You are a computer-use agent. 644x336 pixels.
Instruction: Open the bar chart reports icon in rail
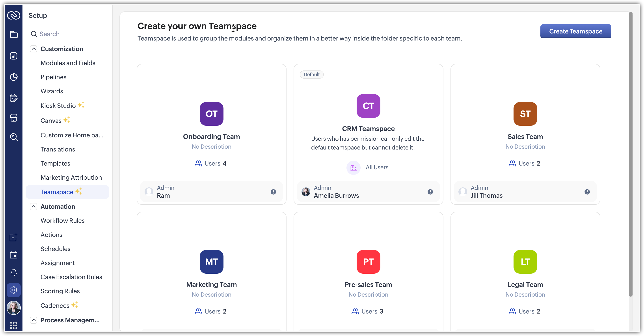[14, 56]
